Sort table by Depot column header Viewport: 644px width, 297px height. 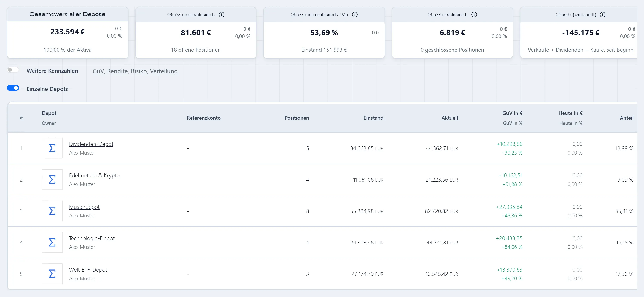(x=49, y=113)
